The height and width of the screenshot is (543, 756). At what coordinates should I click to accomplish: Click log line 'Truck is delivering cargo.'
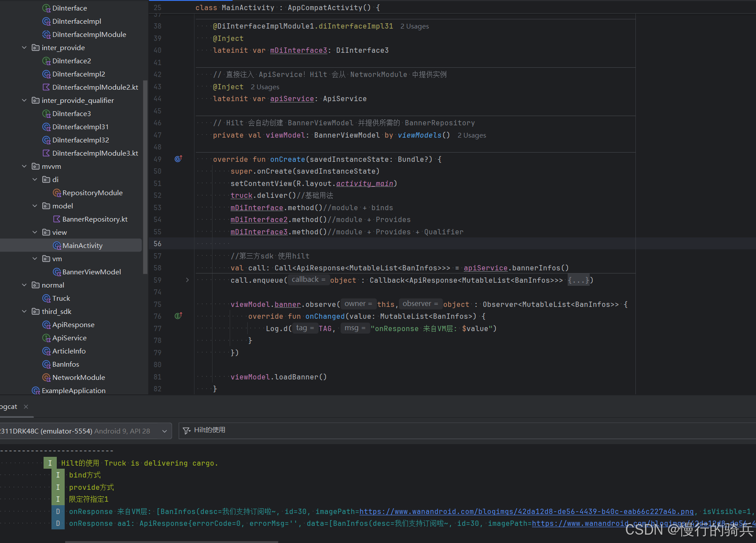point(139,463)
